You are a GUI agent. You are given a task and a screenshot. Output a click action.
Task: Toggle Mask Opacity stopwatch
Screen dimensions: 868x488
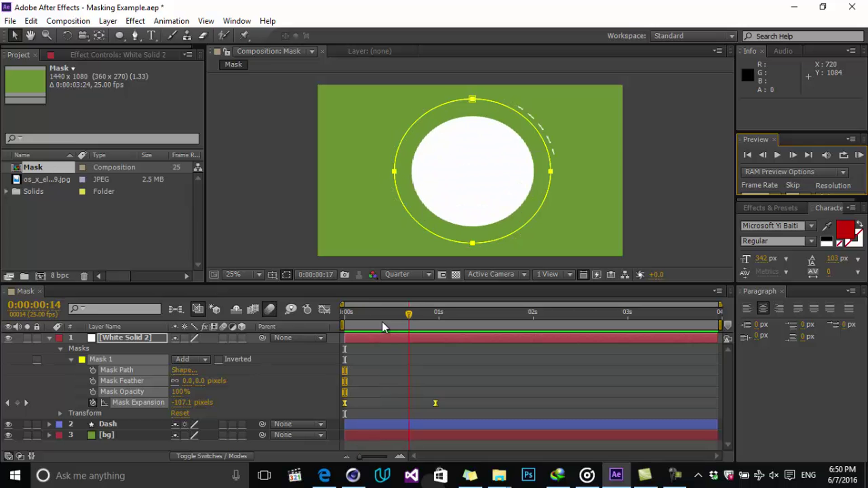(93, 392)
